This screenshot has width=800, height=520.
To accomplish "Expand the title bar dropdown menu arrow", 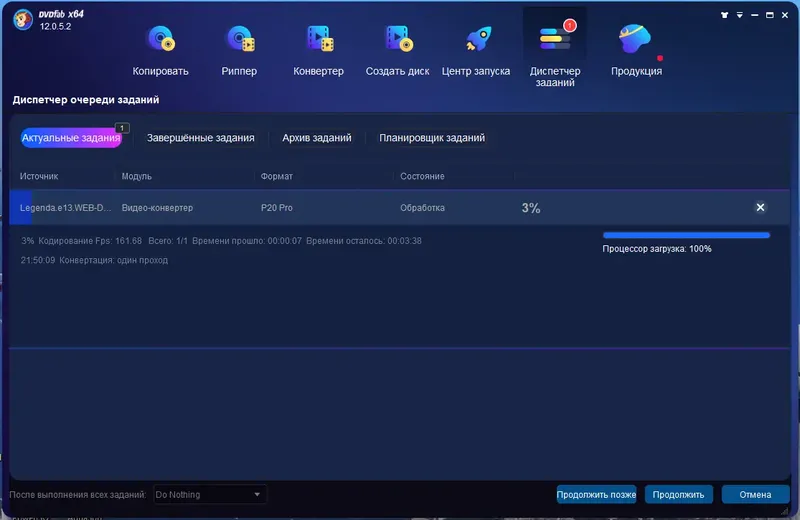I will 739,15.
